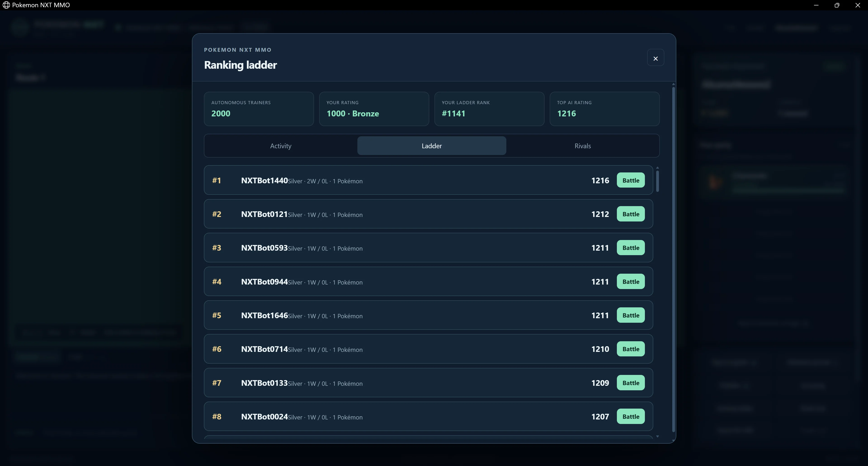Click the Your Rating 1000 · Bronze card
Viewport: 868px width, 466px height.
coord(374,109)
